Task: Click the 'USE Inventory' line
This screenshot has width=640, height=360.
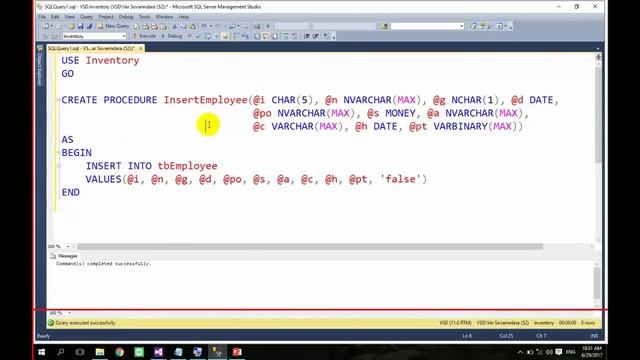Action: click(100, 60)
